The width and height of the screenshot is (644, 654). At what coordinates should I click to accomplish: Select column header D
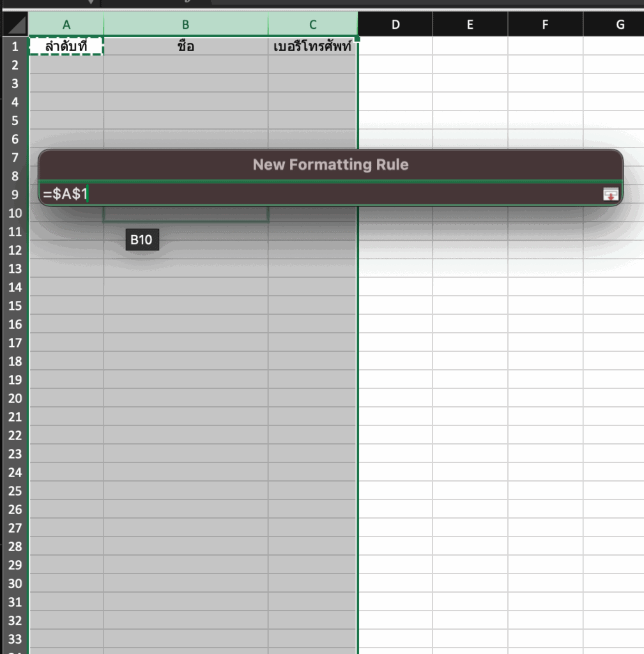pyautogui.click(x=395, y=24)
